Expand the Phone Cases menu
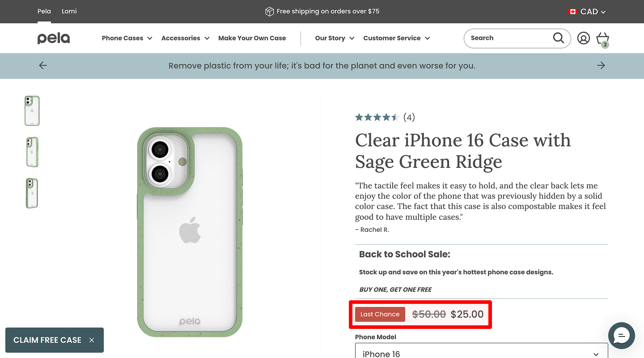644x358 pixels. (127, 38)
